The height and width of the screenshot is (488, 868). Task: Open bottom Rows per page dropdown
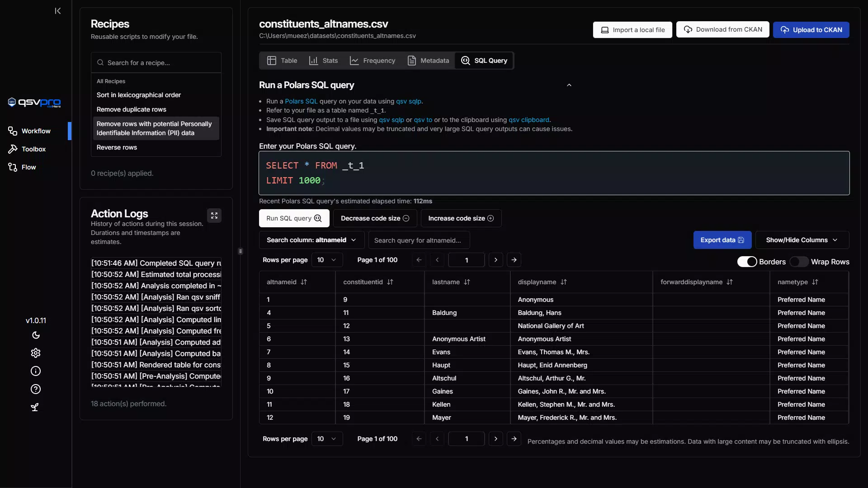click(327, 439)
